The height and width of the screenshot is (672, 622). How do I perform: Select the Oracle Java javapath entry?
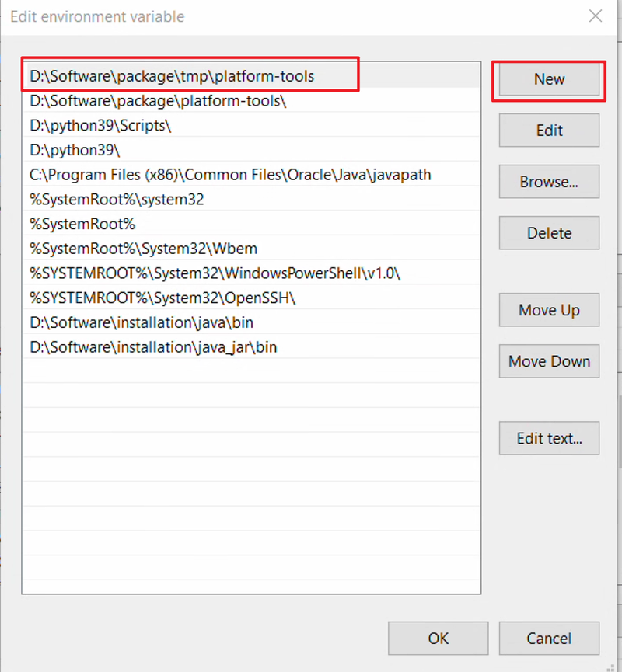(251, 175)
